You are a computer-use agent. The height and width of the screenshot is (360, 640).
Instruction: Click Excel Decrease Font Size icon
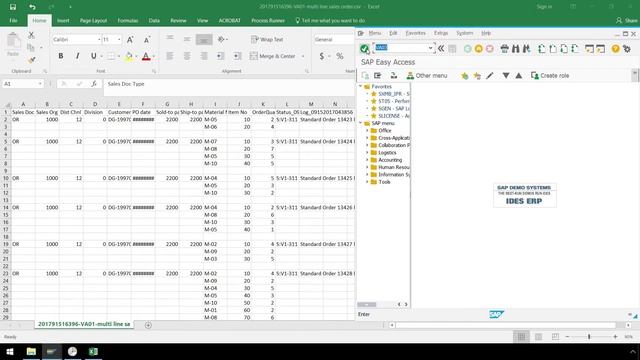147,40
